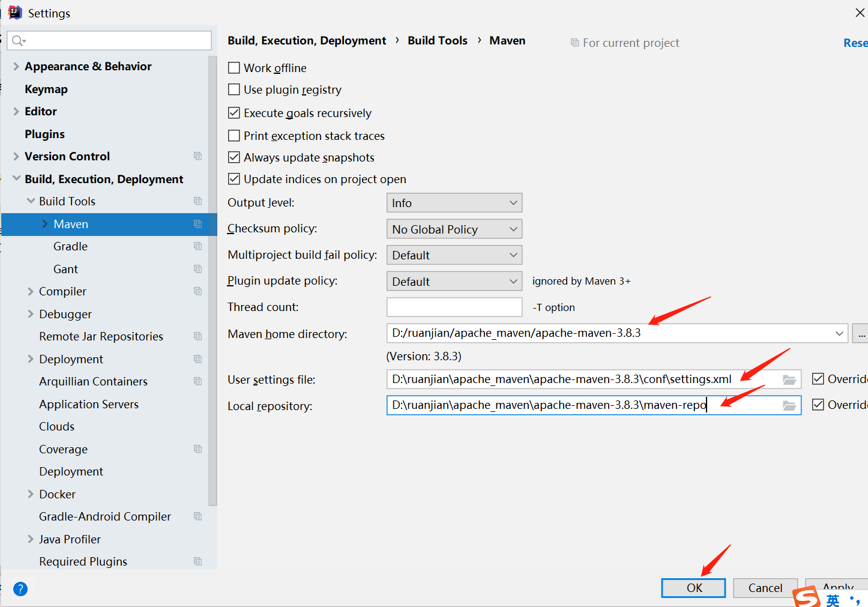Screen dimensions: 868x607
Task: Expand the Editor tree node
Action: coord(16,111)
